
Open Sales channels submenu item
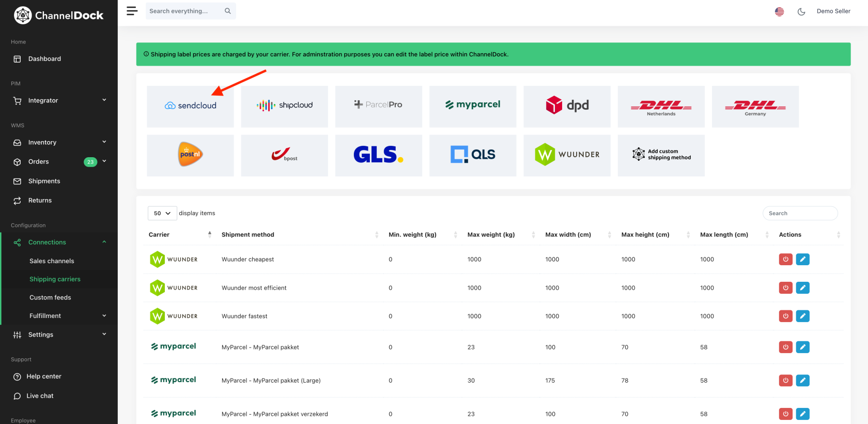[52, 261]
